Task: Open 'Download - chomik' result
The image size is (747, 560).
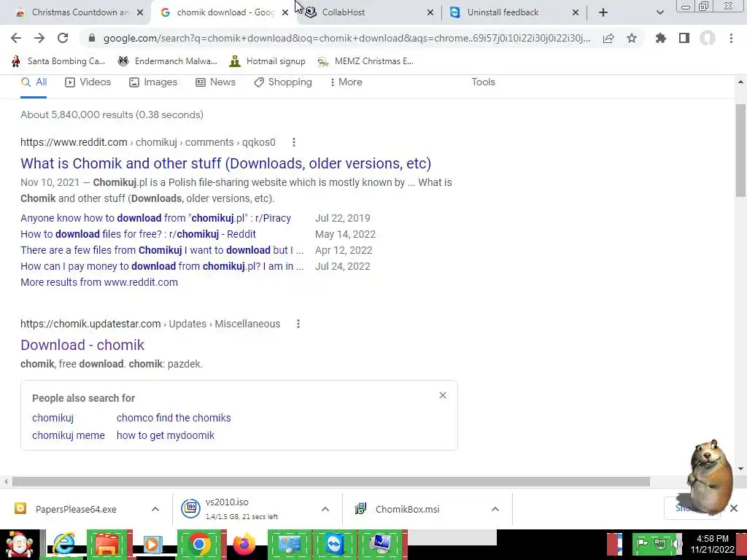Action: (x=82, y=345)
